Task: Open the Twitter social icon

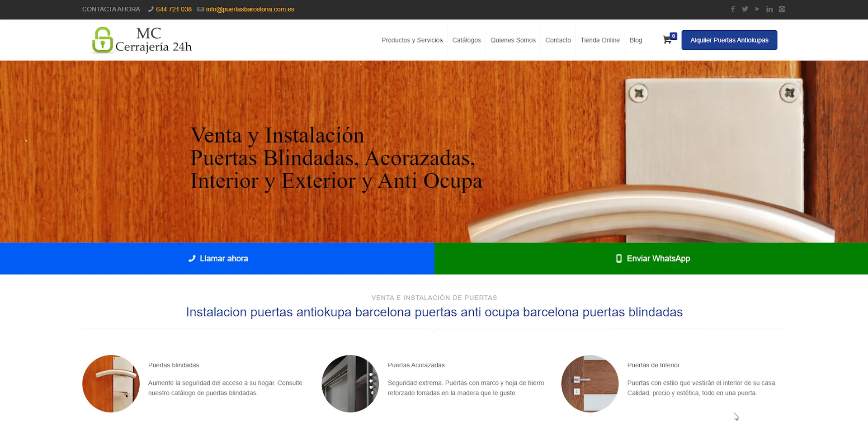Action: (745, 9)
